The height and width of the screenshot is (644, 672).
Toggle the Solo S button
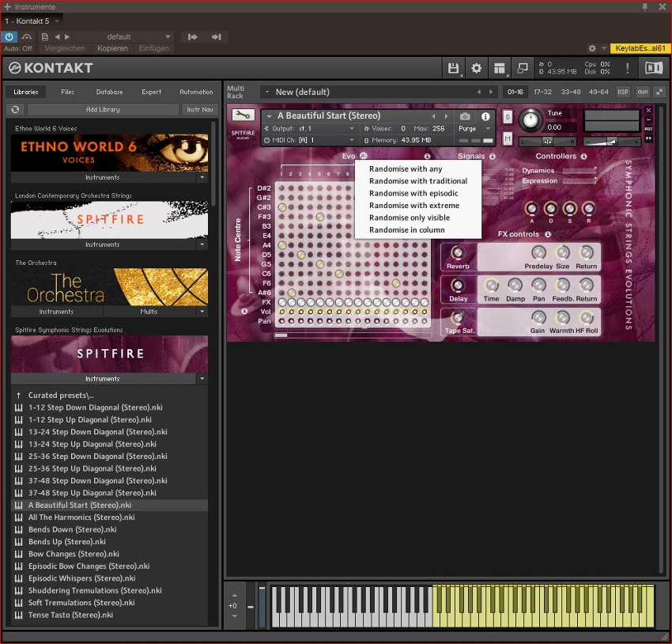pyautogui.click(x=508, y=116)
